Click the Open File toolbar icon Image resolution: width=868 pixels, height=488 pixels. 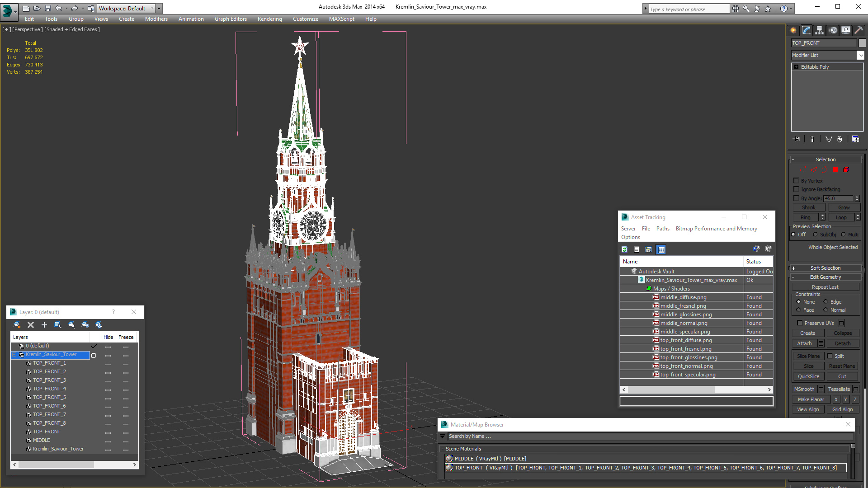coord(37,8)
